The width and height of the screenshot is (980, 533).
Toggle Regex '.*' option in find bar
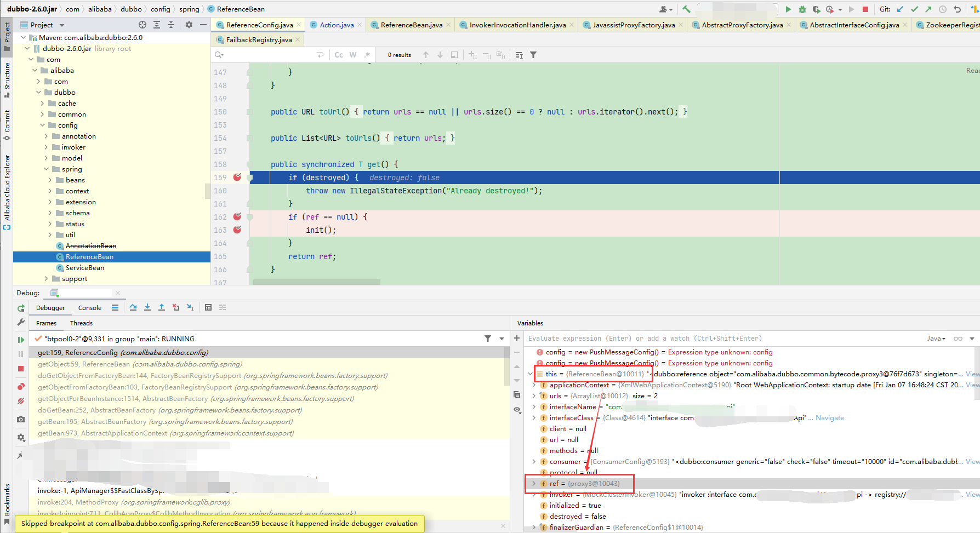pyautogui.click(x=367, y=55)
